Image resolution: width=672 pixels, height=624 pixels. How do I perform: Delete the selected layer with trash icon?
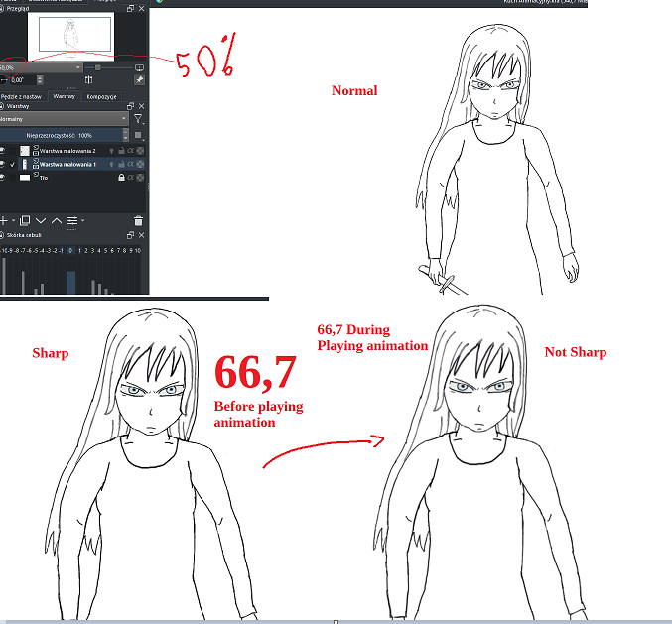tap(138, 221)
